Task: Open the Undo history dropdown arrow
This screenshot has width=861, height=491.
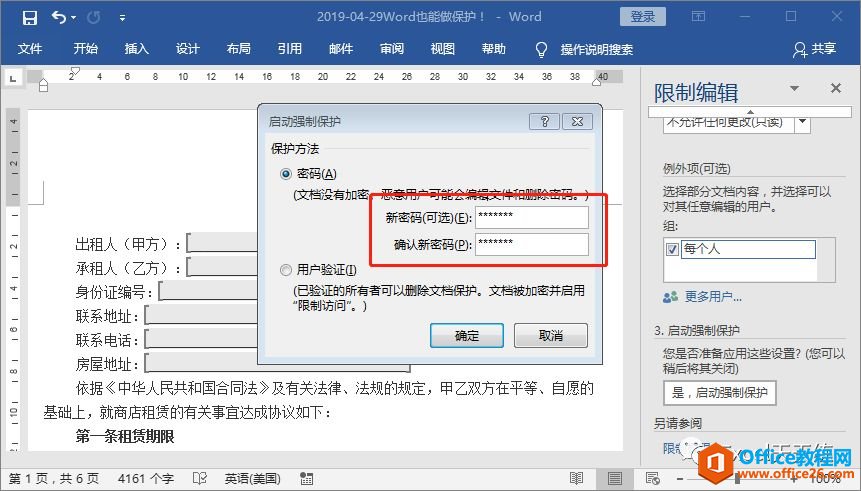Action: coord(74,18)
